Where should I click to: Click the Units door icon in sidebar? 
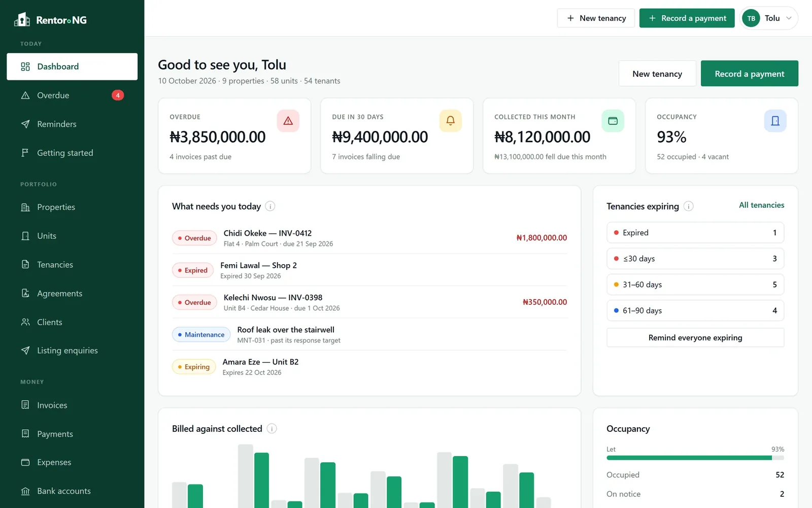point(25,236)
